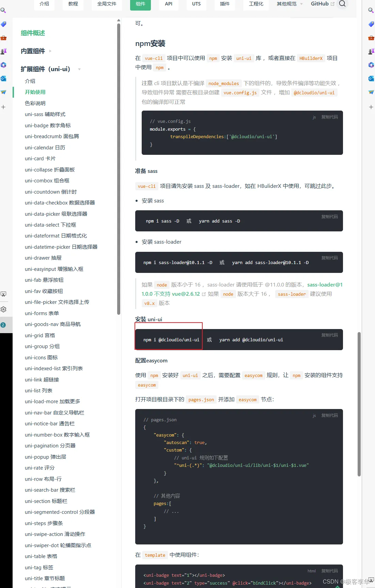The width and height of the screenshot is (375, 588).
Task: Open uni-icons 图标 sidebar entry
Action: [x=41, y=358]
